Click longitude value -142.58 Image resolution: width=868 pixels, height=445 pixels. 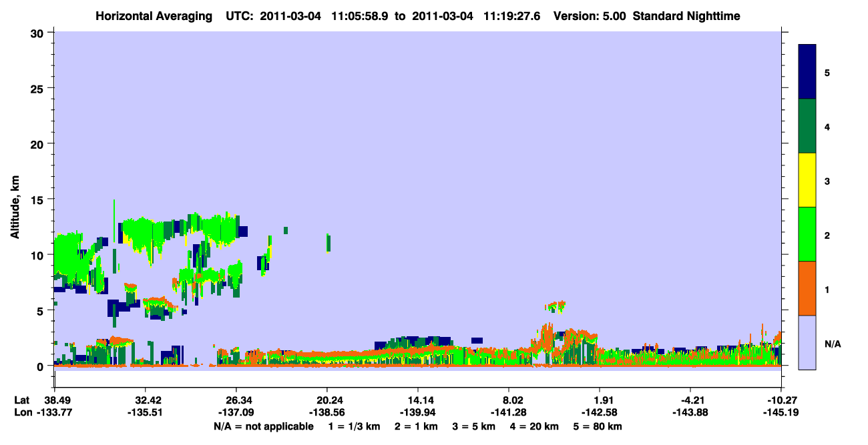click(600, 413)
